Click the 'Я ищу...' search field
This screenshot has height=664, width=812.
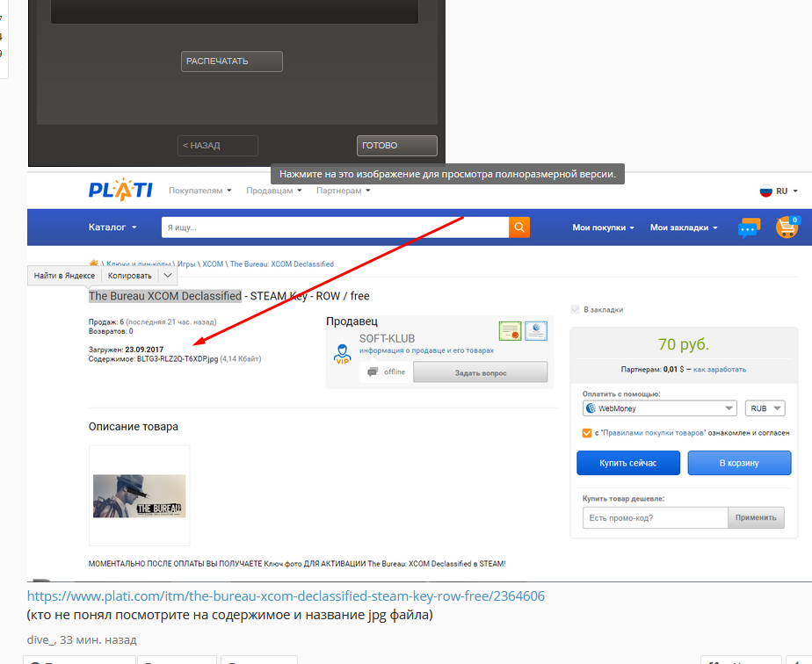click(x=335, y=227)
